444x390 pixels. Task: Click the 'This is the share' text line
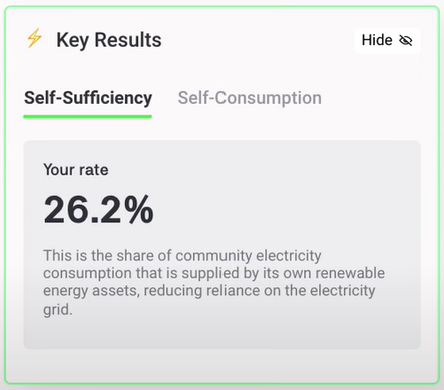[182, 256]
